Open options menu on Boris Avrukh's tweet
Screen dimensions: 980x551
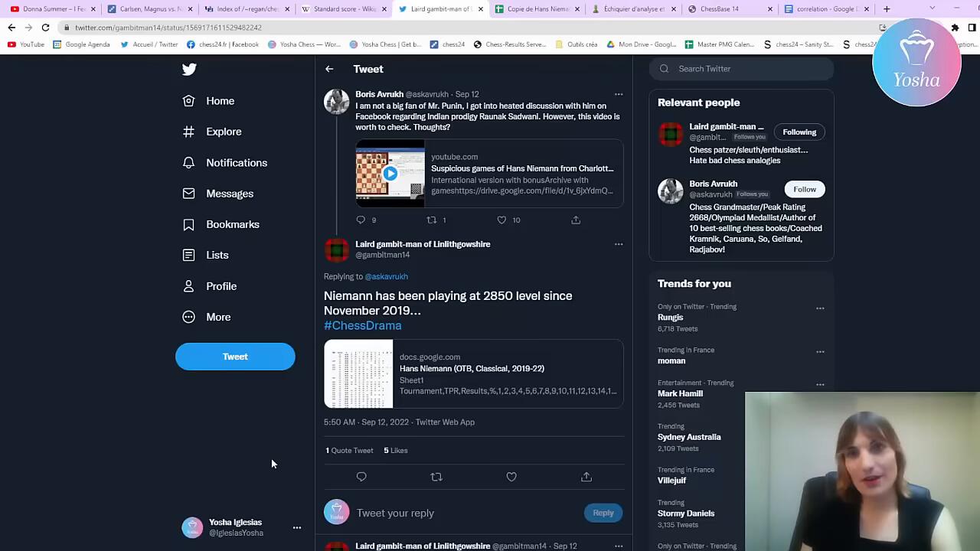tap(619, 95)
